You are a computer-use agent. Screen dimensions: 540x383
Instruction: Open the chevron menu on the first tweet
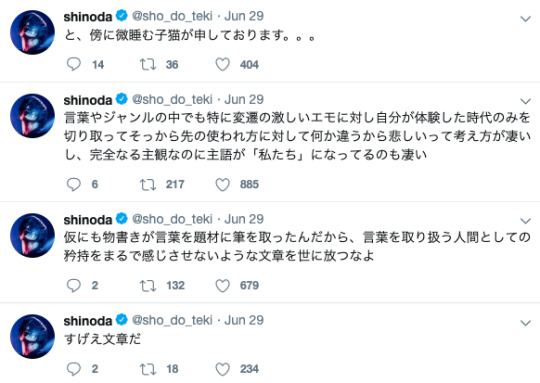click(525, 19)
